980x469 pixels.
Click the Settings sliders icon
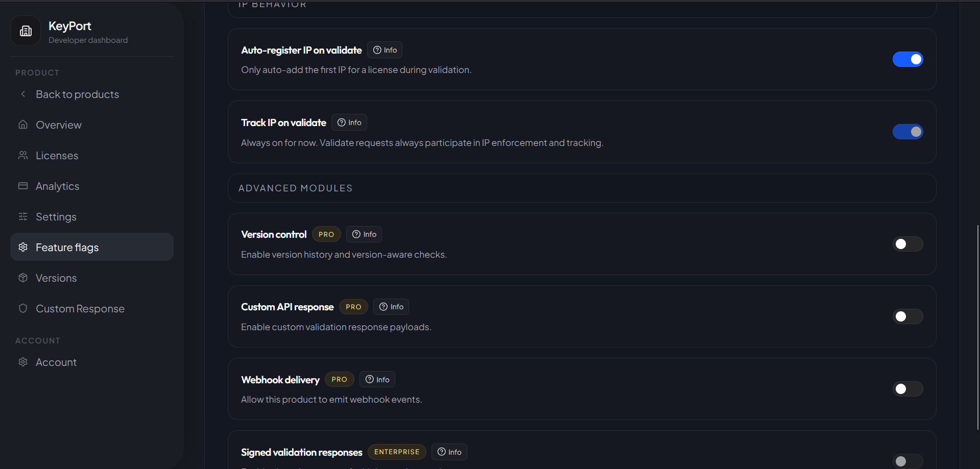23,216
